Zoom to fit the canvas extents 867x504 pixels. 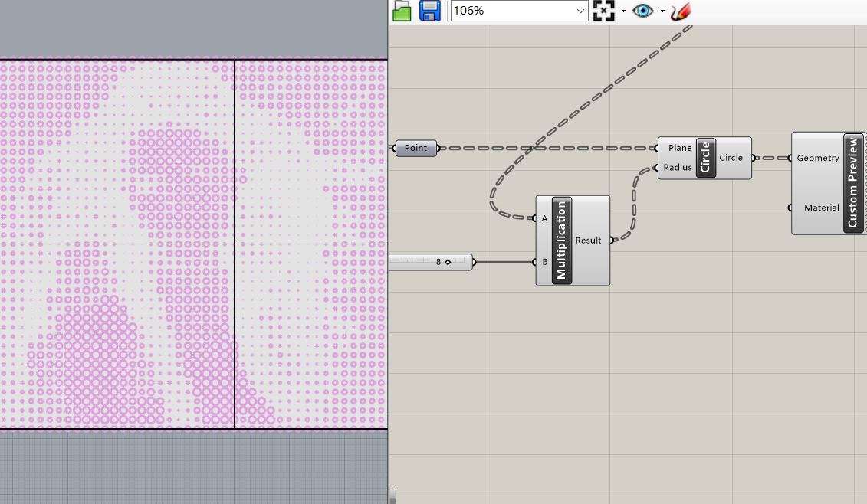(605, 11)
